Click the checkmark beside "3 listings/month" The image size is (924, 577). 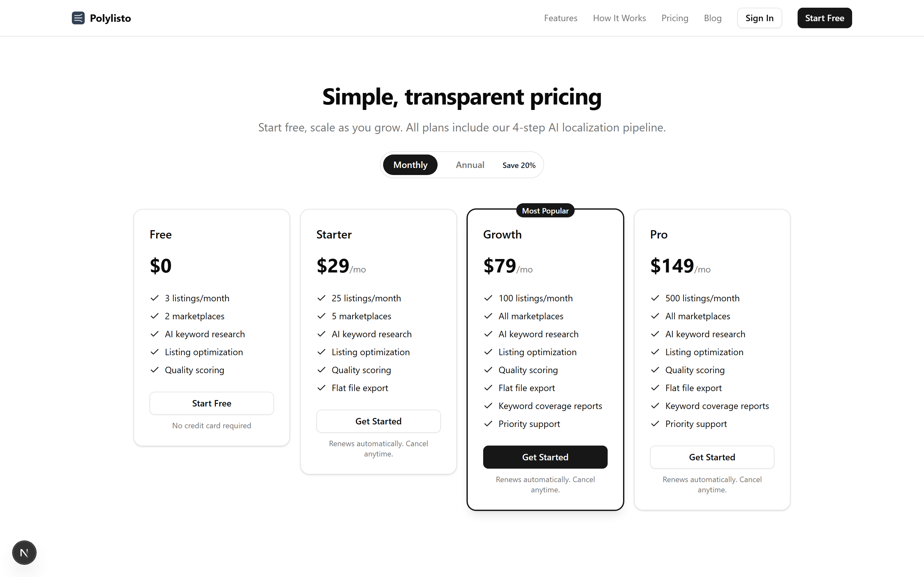coord(155,298)
